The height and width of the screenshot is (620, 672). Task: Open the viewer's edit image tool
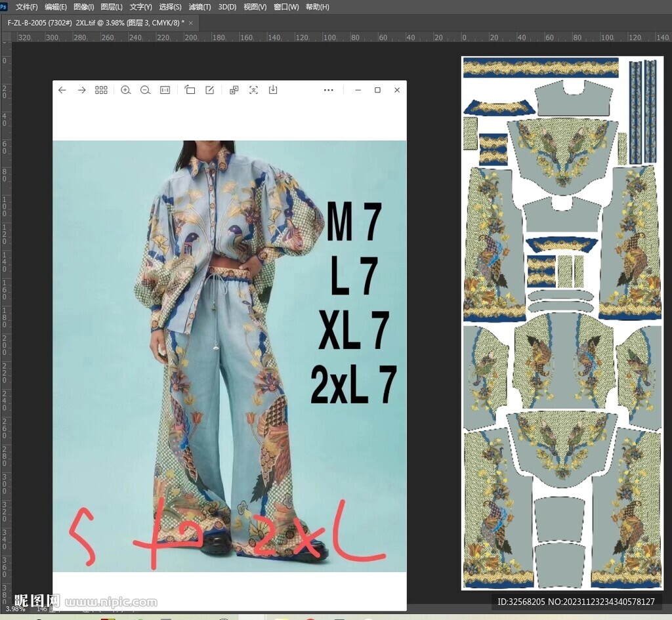209,90
